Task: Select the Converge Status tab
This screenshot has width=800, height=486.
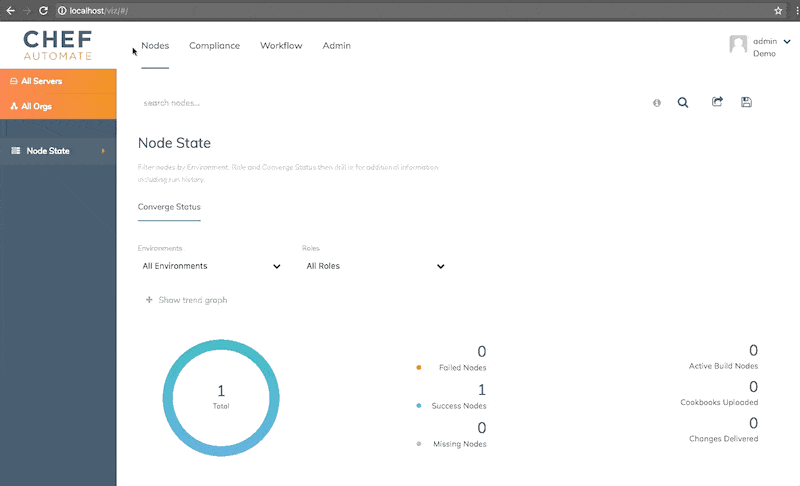Action: coord(169,207)
